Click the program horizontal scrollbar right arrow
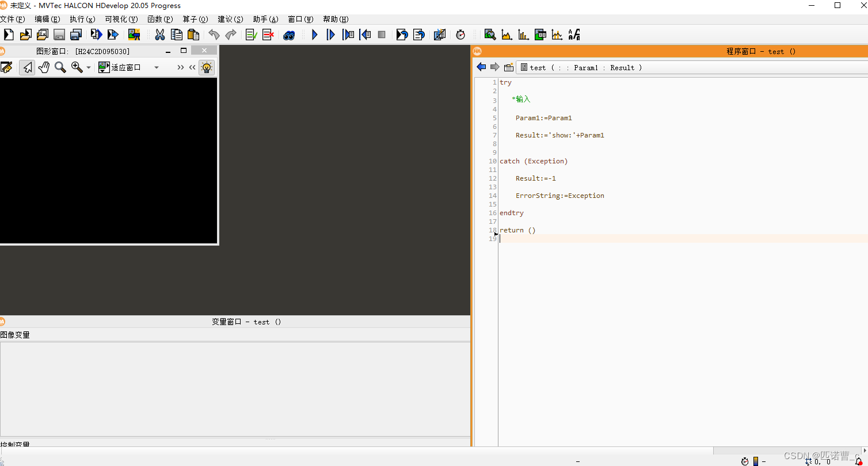The image size is (868, 466). [865, 450]
